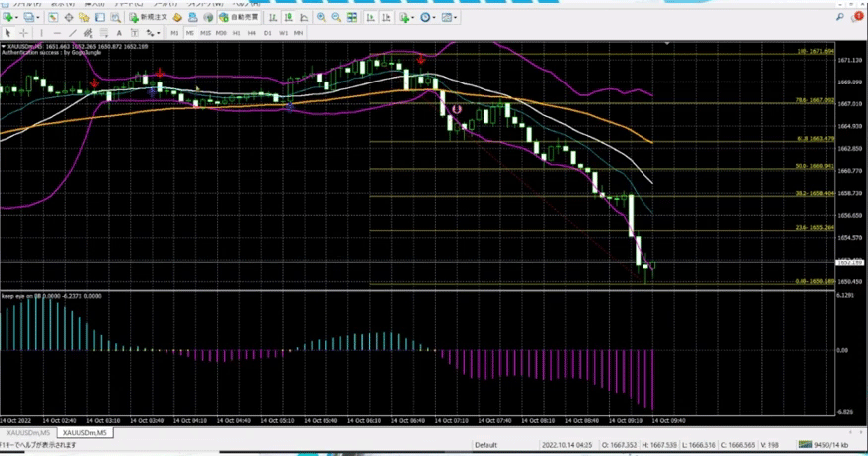Screen dimensions: 868x456
Task: Open the Strategy Tester
Action: pyautogui.click(x=115, y=18)
